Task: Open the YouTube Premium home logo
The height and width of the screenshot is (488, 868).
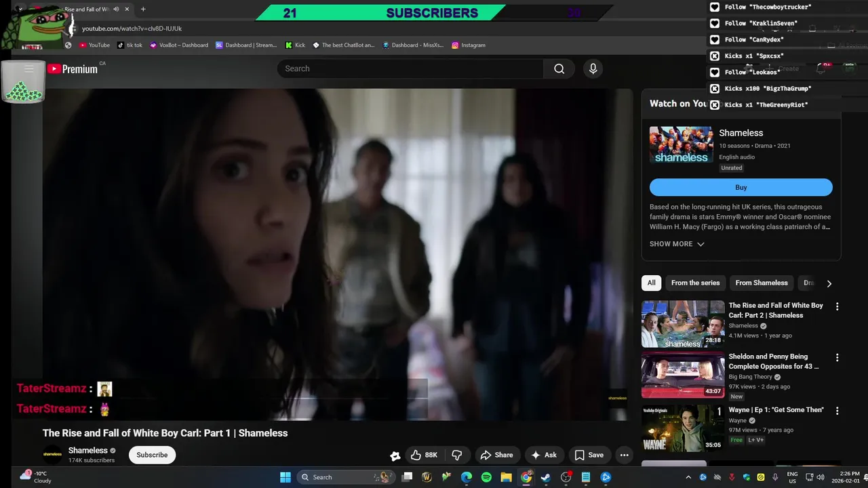Action: (72, 68)
